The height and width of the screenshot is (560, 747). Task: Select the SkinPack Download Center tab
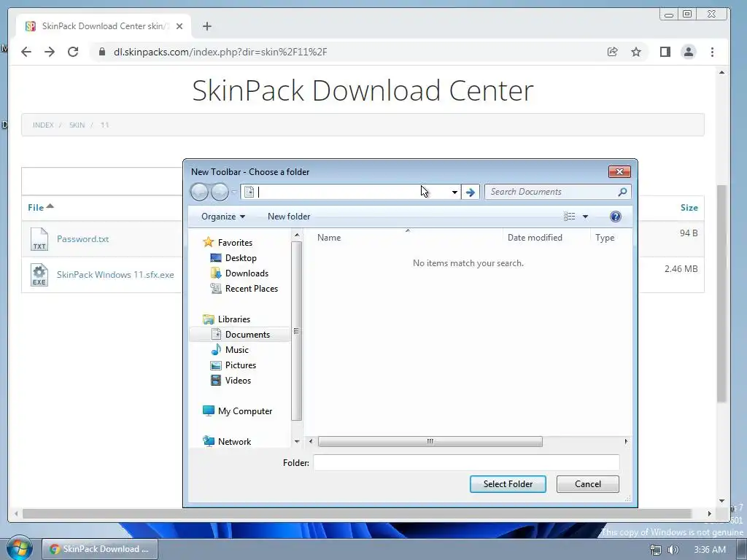point(104,26)
